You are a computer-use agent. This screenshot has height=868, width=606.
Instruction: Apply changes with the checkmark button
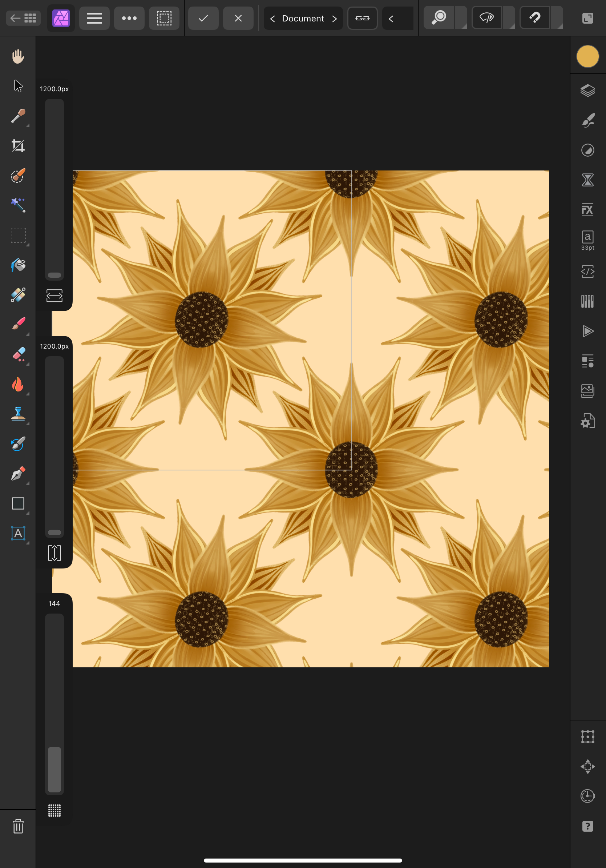(x=203, y=18)
